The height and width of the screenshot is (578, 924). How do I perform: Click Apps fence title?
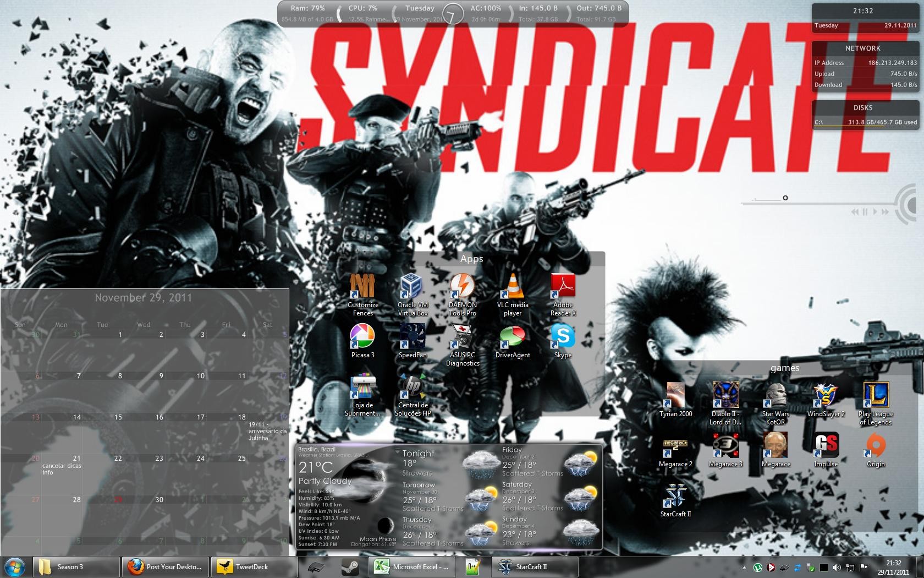471,259
